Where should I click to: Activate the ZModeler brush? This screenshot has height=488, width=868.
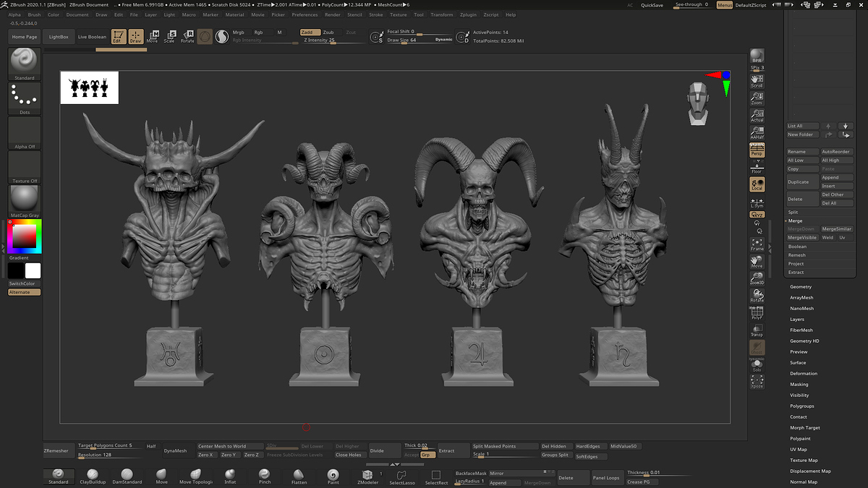[367, 474]
